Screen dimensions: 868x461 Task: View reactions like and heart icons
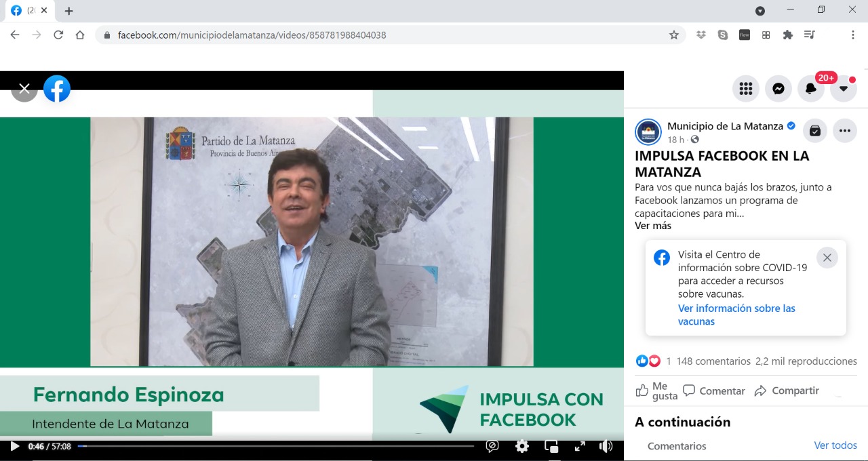[x=648, y=361]
